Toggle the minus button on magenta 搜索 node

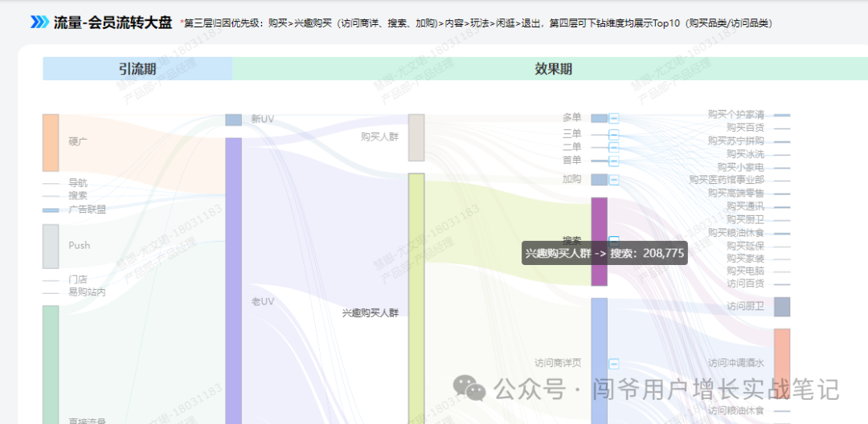coord(614,241)
